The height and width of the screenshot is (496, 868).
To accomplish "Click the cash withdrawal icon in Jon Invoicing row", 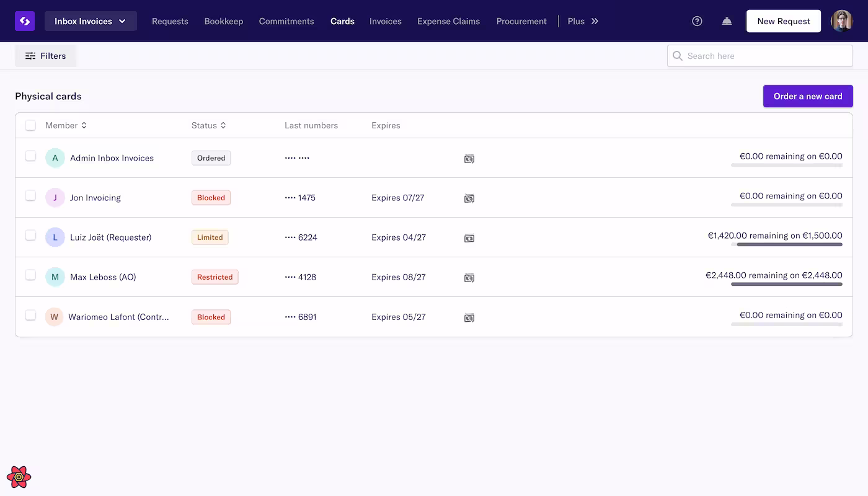I will point(469,198).
